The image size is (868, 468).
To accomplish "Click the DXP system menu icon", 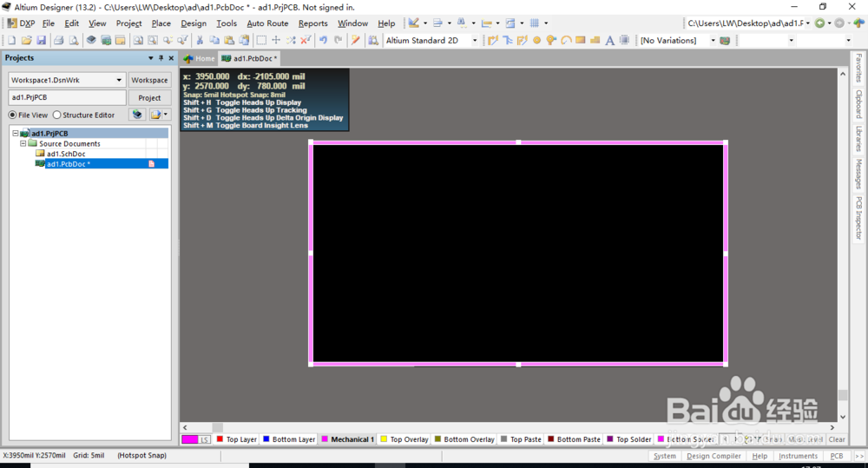I will (x=11, y=23).
